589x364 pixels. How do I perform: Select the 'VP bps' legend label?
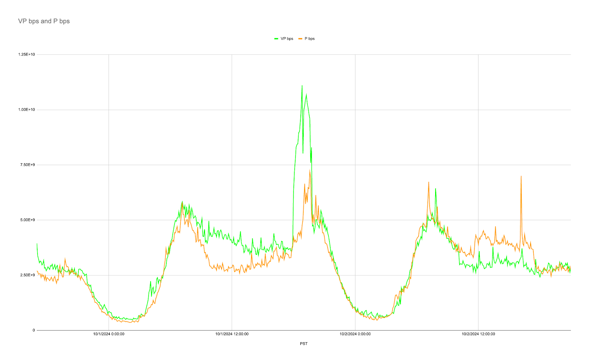pyautogui.click(x=287, y=39)
